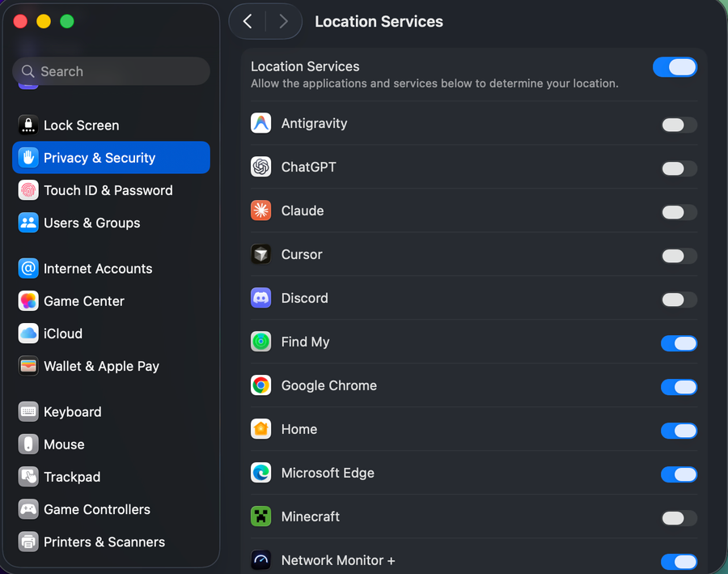Enable location access for Antigravity
The height and width of the screenshot is (574, 728).
[x=679, y=125]
